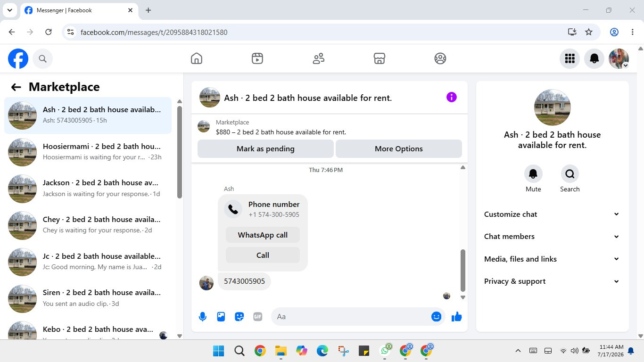Click Mark as pending button
This screenshot has height=362, width=644.
pyautogui.click(x=265, y=149)
